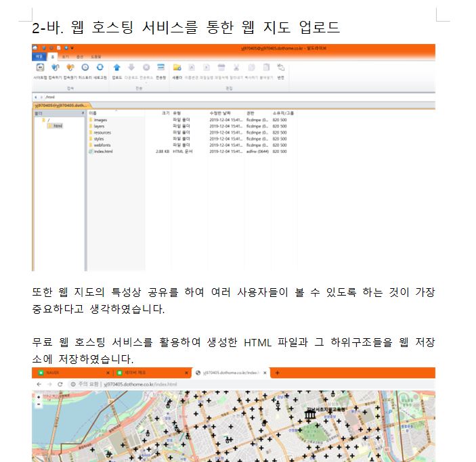Reload the browser page
The height and width of the screenshot is (462, 476).
click(x=60, y=384)
